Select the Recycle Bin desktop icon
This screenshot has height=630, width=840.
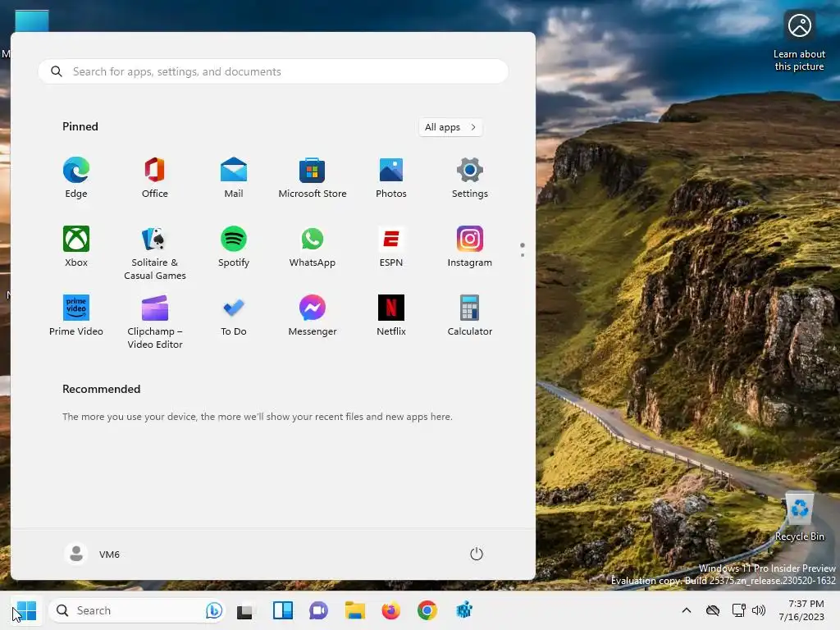799,517
